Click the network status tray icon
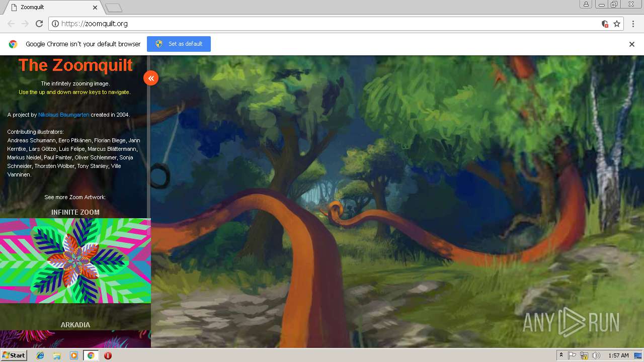This screenshot has width=644, height=362. [584, 355]
